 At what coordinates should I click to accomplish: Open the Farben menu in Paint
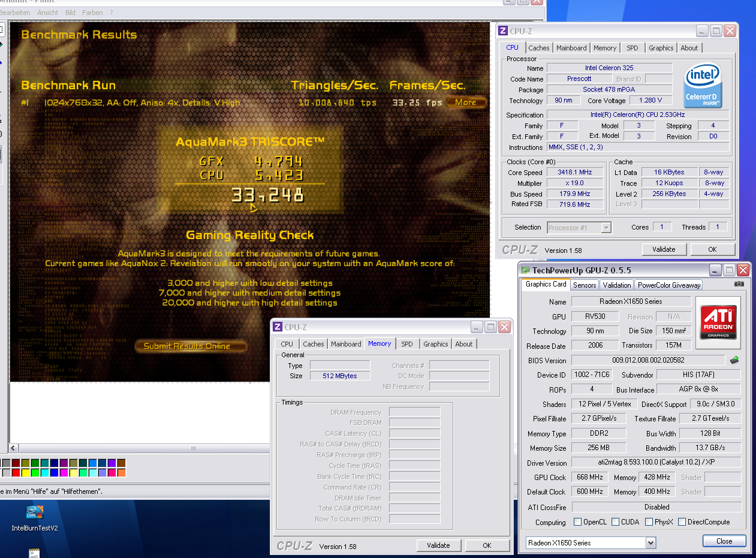[92, 12]
